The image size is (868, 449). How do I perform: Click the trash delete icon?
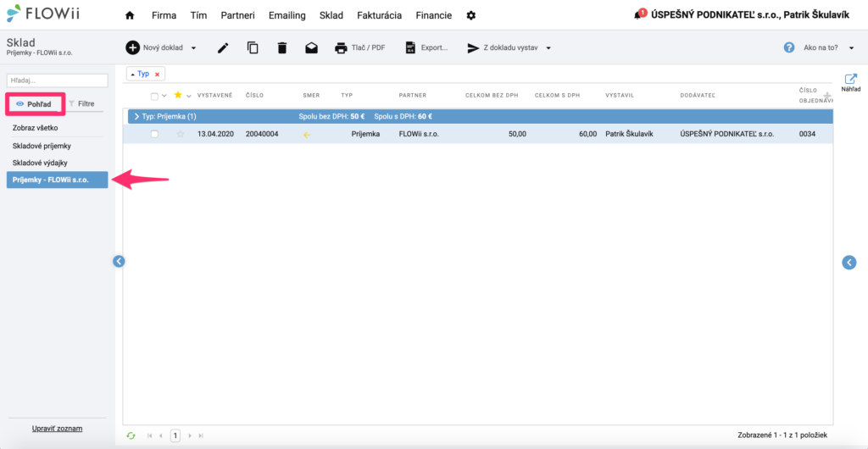[x=282, y=48]
